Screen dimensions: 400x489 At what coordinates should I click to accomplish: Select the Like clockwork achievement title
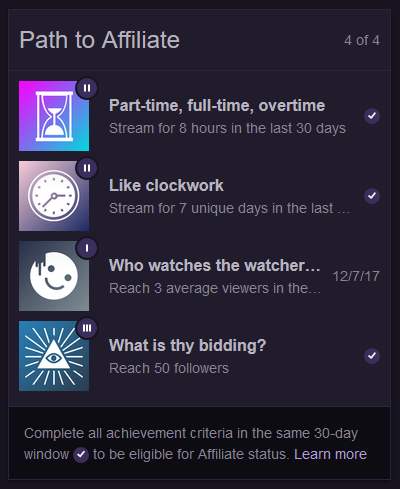point(166,185)
